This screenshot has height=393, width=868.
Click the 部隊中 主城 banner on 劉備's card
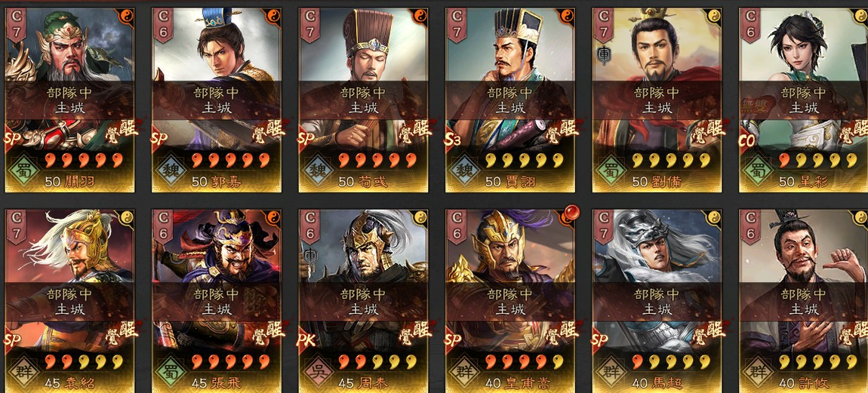(657, 100)
